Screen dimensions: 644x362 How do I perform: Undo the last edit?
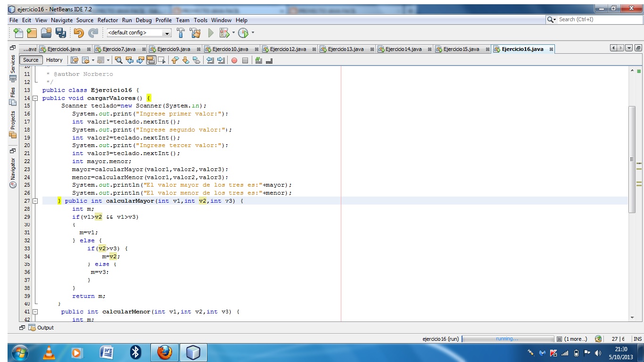click(x=78, y=32)
